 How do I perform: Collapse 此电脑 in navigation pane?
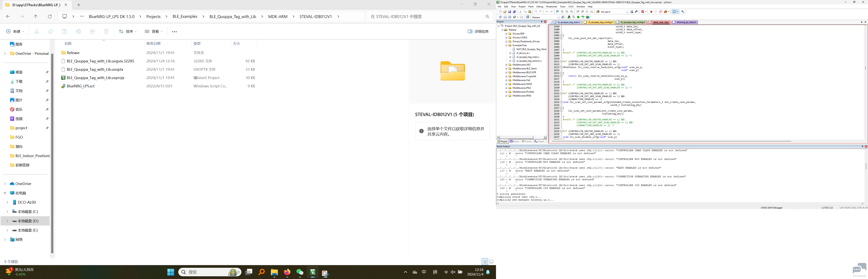(x=5, y=193)
